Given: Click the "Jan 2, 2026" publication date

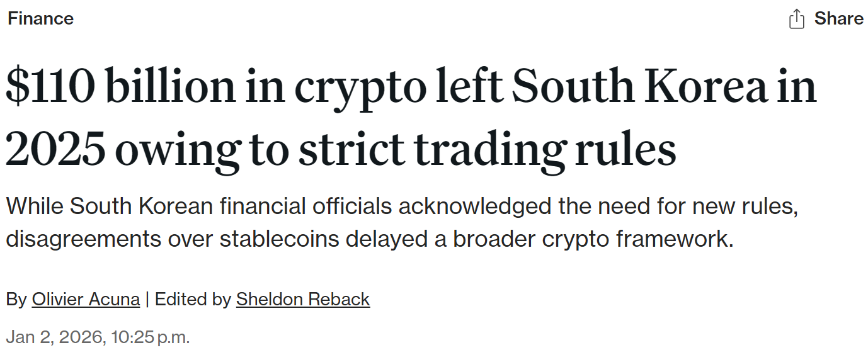Looking at the screenshot, I should pos(55,337).
